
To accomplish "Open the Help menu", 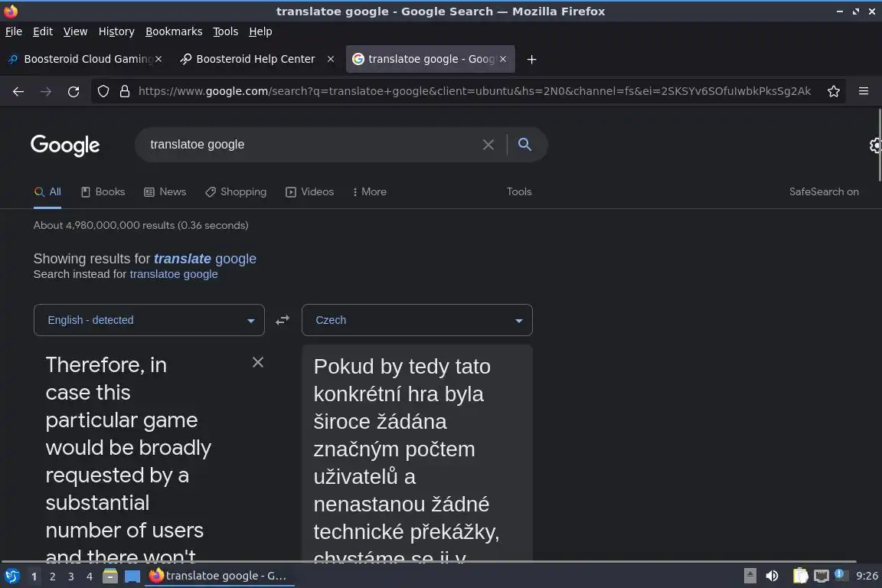I will pos(260,31).
